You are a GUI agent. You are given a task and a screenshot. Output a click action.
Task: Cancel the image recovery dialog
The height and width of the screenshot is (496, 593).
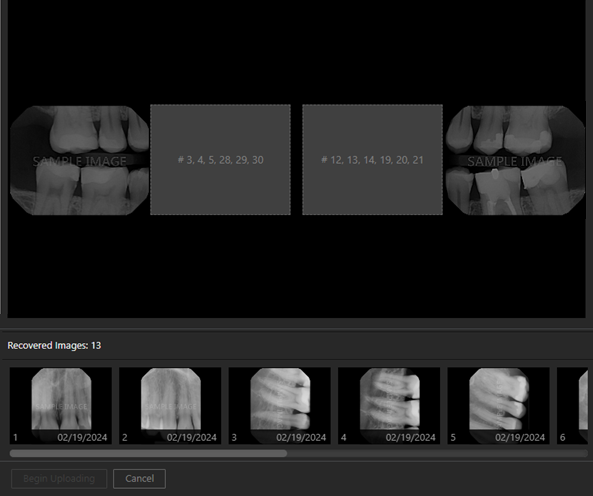(x=140, y=479)
